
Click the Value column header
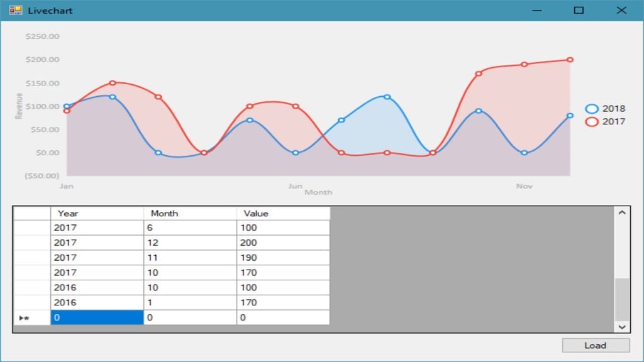283,213
